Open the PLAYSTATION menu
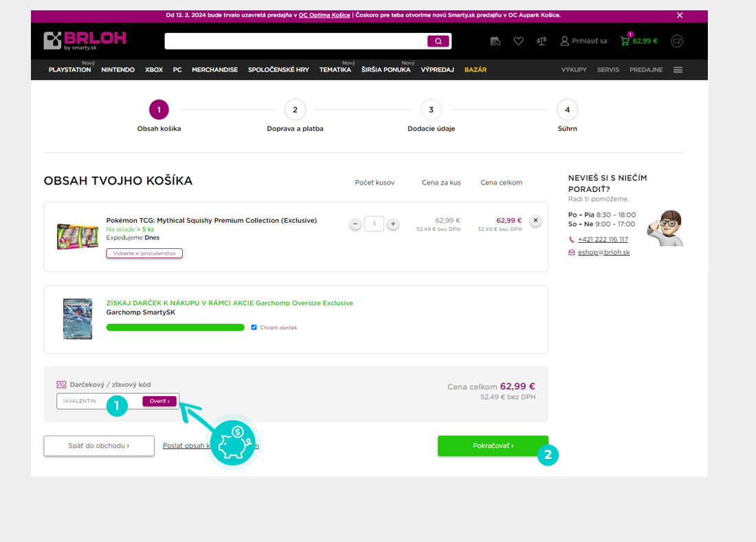 point(70,69)
